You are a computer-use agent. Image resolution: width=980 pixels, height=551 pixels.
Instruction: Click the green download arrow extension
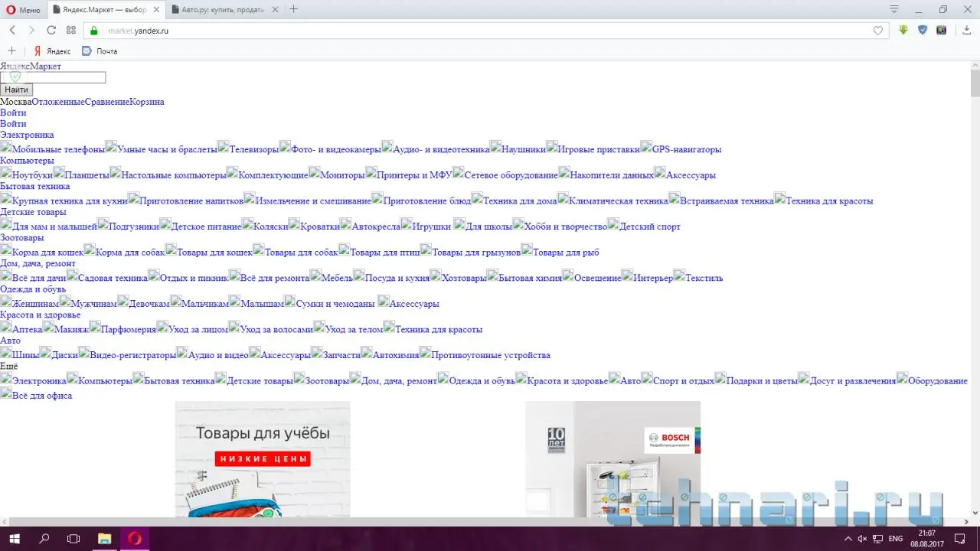click(x=903, y=31)
